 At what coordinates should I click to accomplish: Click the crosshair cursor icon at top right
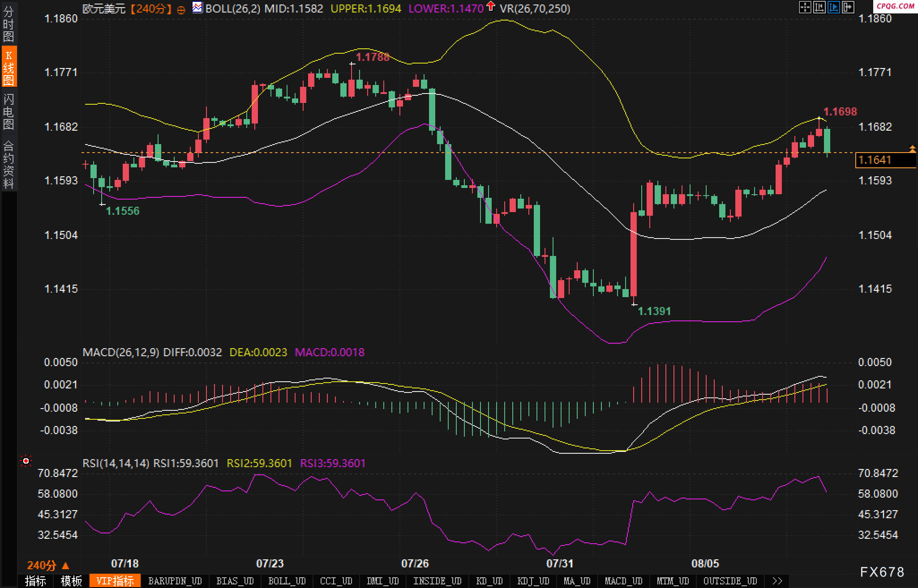click(805, 7)
